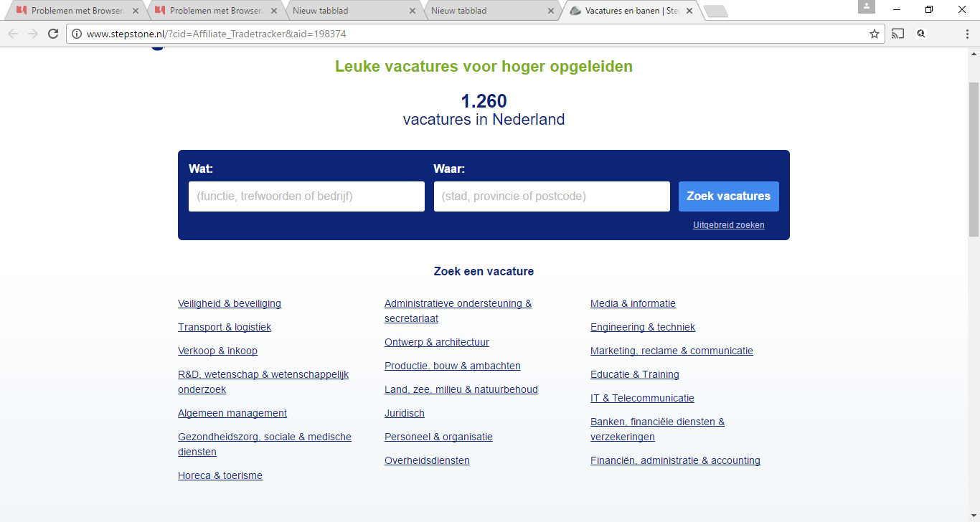Viewport: 980px width, 522px height.
Task: Open the Chrome three-dot menu
Action: coord(967,34)
